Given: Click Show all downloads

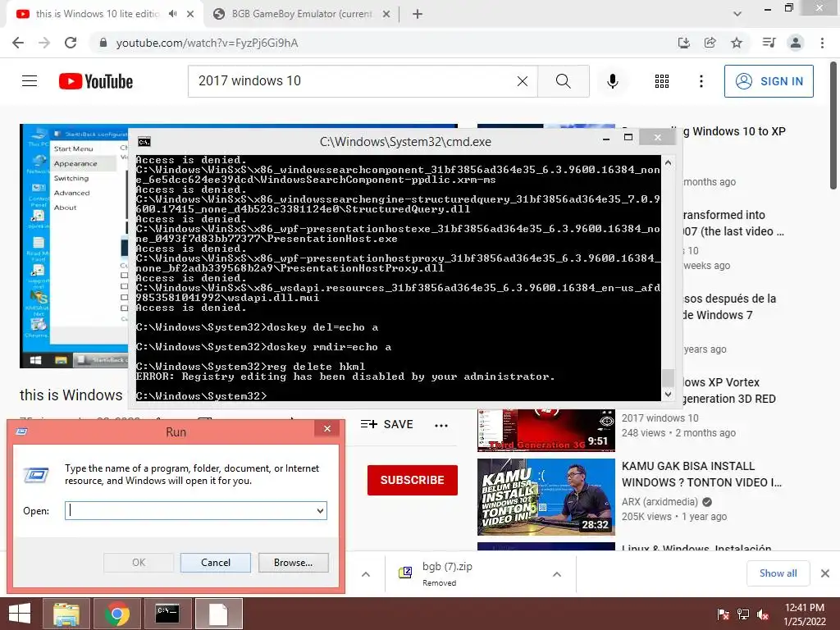Looking at the screenshot, I should pos(778,573).
